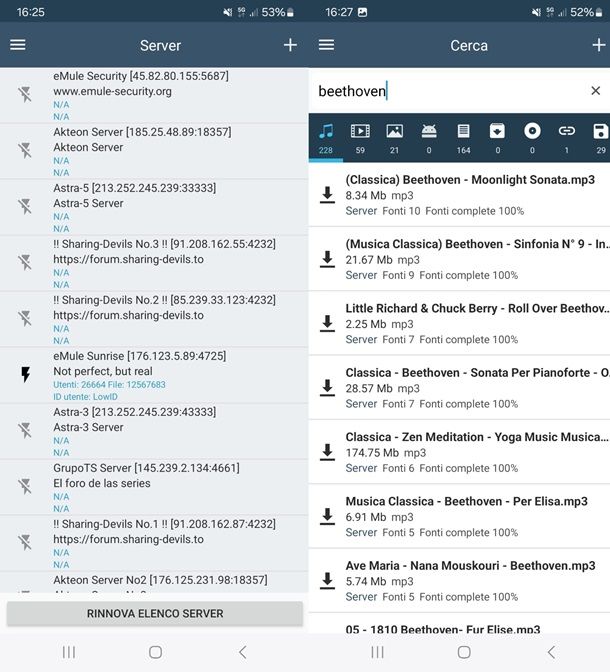Download Beethoven Sonata Per Pianoforte file
The image size is (610, 672).
click(328, 388)
